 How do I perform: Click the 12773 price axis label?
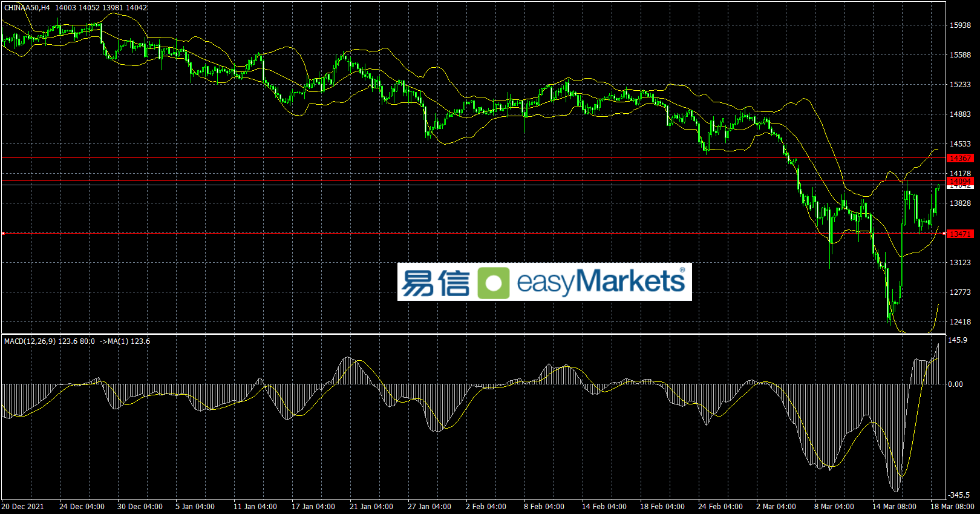(960, 292)
